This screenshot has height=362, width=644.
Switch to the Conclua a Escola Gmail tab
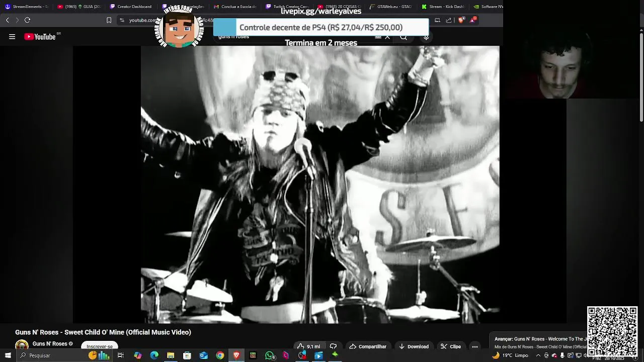point(235,7)
